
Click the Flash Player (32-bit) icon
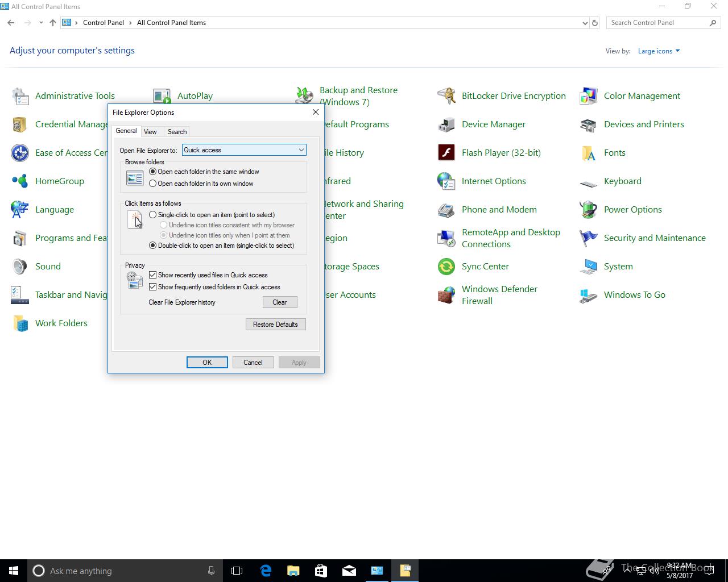[x=446, y=153]
